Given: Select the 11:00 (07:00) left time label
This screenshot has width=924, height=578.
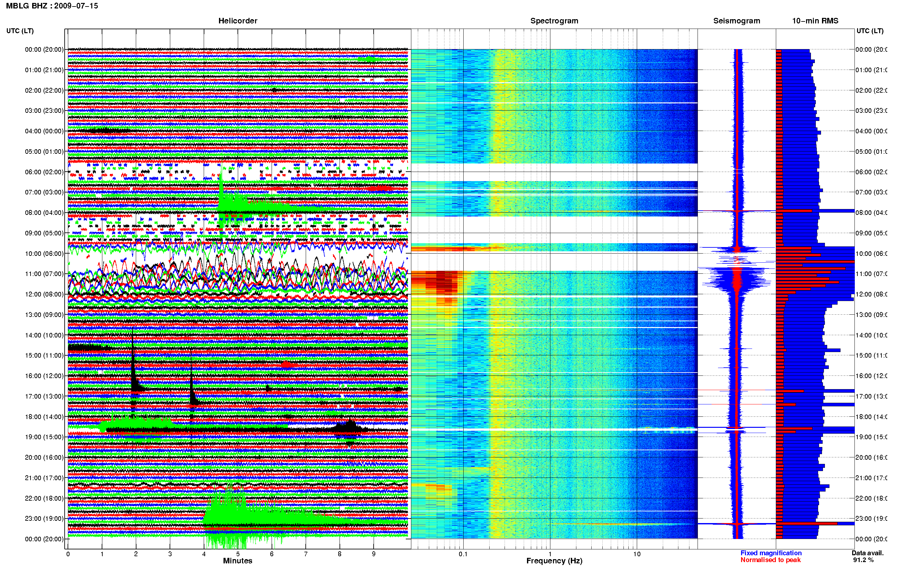Looking at the screenshot, I should tap(44, 274).
